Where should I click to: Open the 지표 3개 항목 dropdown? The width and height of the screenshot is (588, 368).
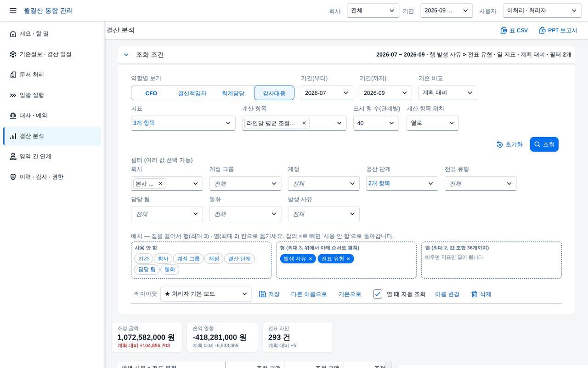[183, 123]
